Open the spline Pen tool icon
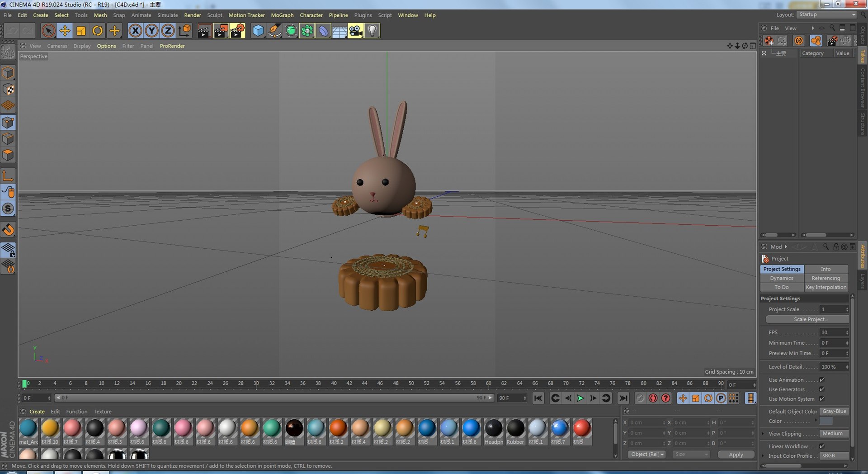The height and width of the screenshot is (474, 868). (x=274, y=31)
